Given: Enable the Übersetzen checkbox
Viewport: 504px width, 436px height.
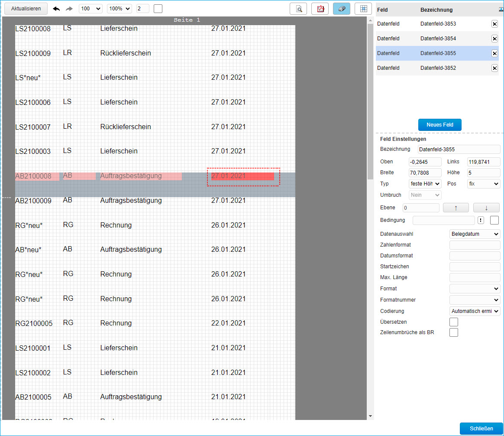Looking at the screenshot, I should (454, 322).
